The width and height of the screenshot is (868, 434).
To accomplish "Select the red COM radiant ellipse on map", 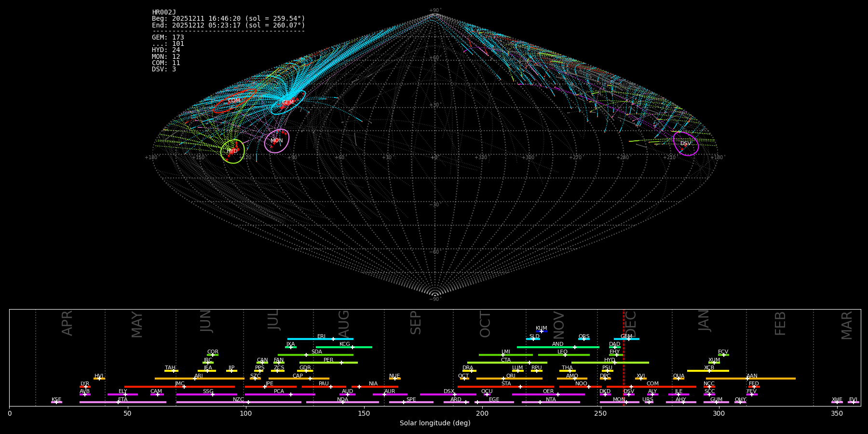I will coord(234,101).
